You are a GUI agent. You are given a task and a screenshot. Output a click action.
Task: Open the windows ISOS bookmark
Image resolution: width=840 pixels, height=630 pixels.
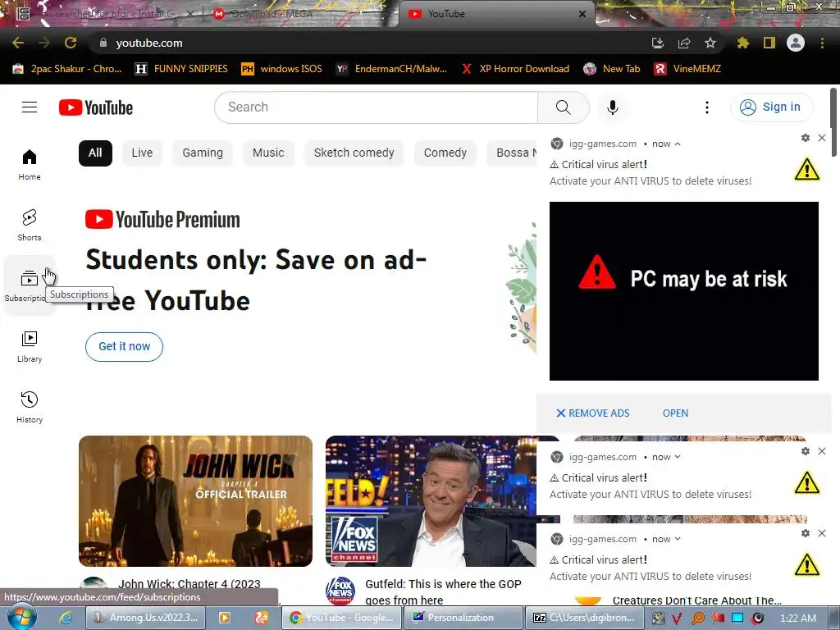(282, 69)
